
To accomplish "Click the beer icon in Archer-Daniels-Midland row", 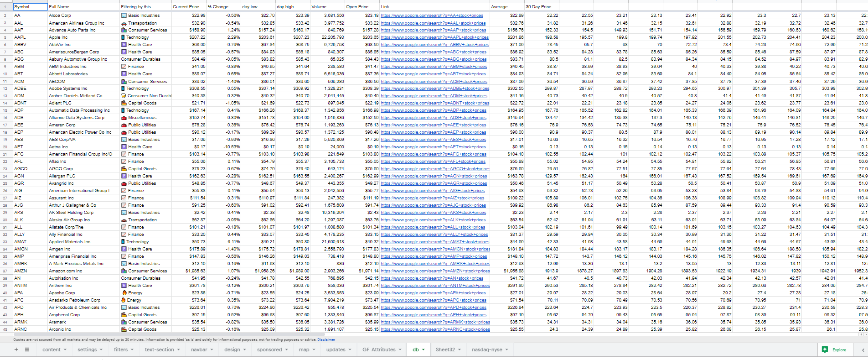I will [124, 96].
